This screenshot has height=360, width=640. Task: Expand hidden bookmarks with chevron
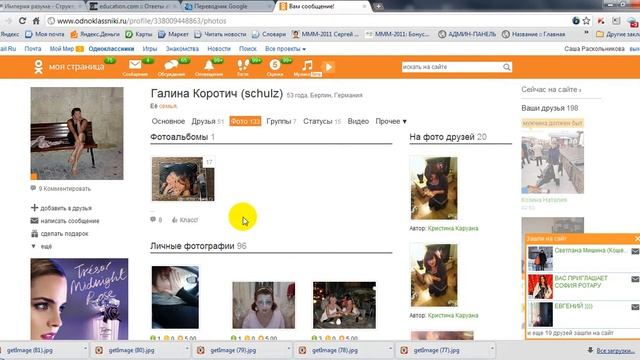coord(587,32)
